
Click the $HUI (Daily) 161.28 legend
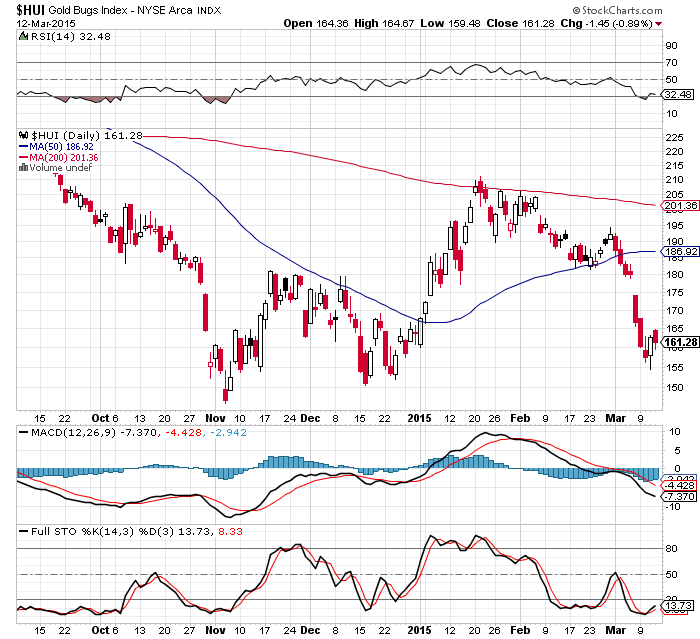pos(87,135)
